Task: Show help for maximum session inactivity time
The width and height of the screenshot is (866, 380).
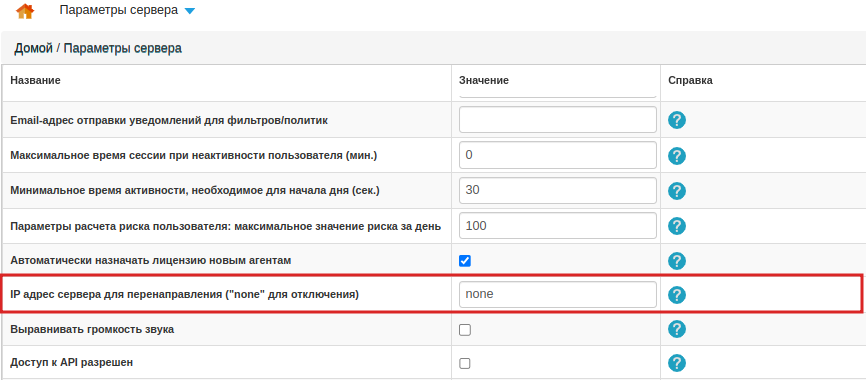Action: 677,156
